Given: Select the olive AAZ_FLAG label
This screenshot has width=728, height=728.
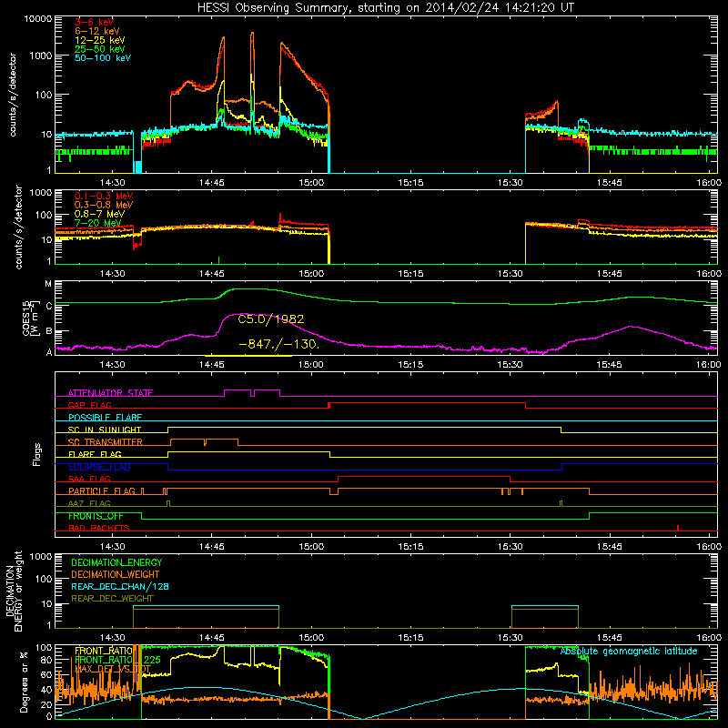Looking at the screenshot, I should coord(89,504).
